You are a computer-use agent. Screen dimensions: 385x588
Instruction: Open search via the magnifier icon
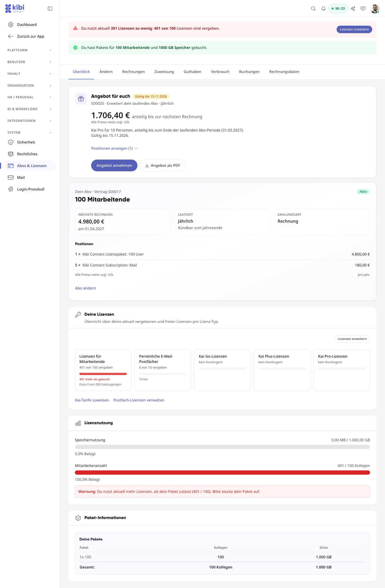click(x=313, y=9)
